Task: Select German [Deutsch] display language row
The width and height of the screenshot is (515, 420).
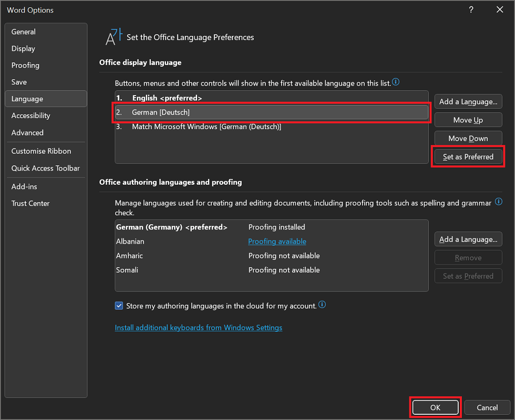Action: pos(272,112)
